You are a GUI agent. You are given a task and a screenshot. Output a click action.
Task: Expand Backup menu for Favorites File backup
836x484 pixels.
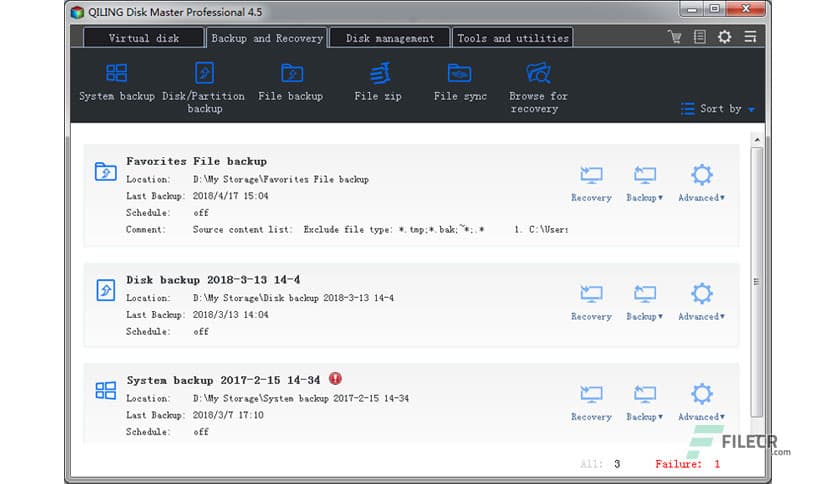(645, 184)
